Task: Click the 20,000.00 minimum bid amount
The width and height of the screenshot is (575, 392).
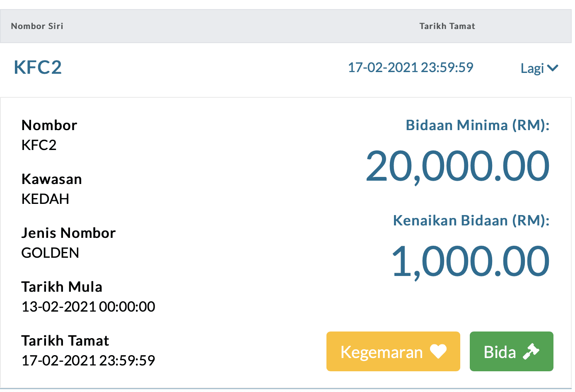Action: tap(457, 167)
